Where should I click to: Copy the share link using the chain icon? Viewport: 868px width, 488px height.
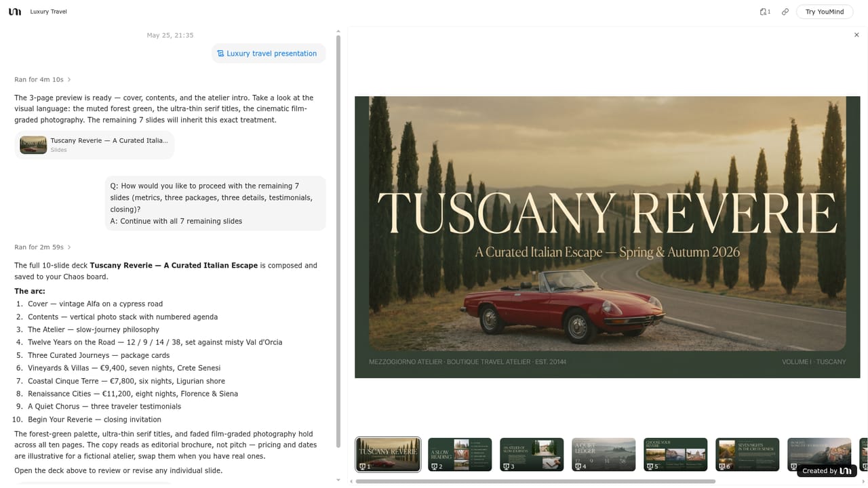click(785, 12)
